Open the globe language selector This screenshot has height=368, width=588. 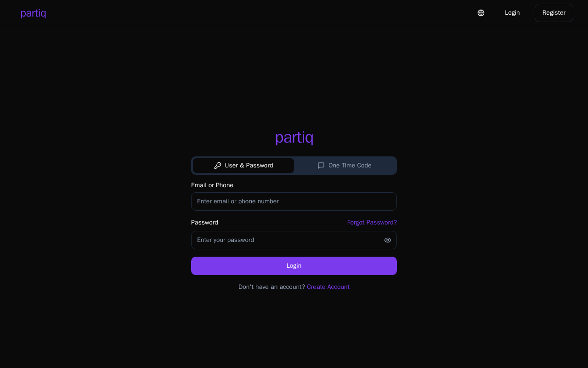pyautogui.click(x=481, y=13)
